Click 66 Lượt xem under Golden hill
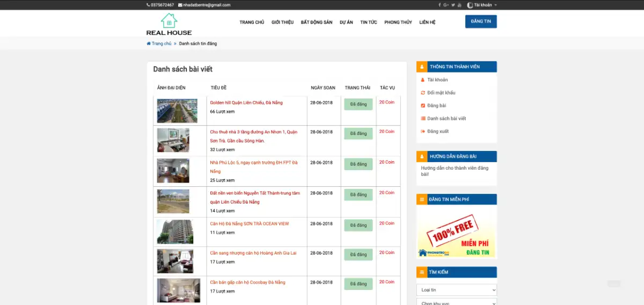The image size is (644, 305). (222, 111)
